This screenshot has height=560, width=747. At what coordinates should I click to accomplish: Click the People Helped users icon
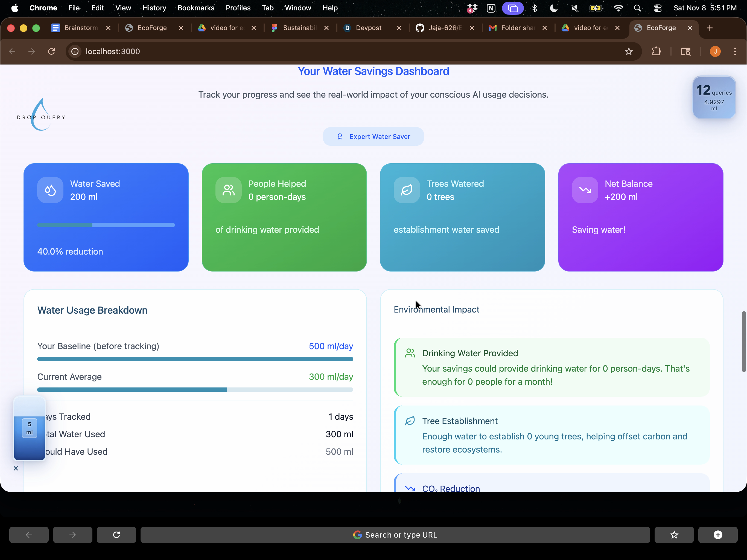(228, 190)
